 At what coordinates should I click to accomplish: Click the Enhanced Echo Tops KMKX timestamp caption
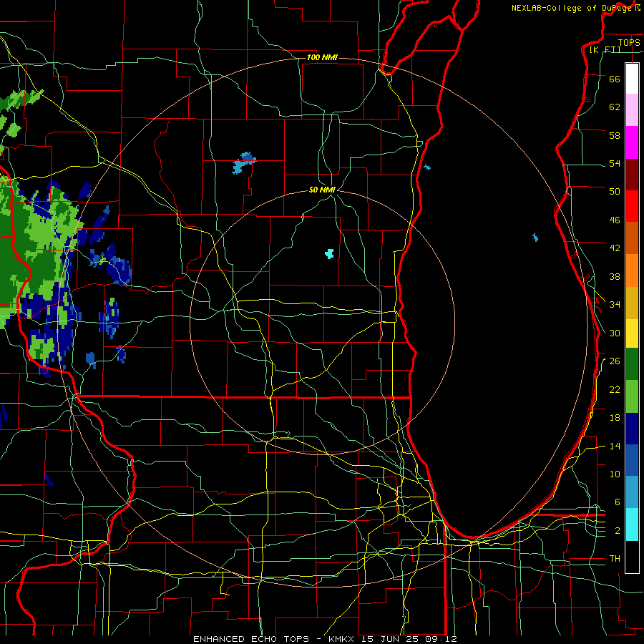pyautogui.click(x=325, y=639)
